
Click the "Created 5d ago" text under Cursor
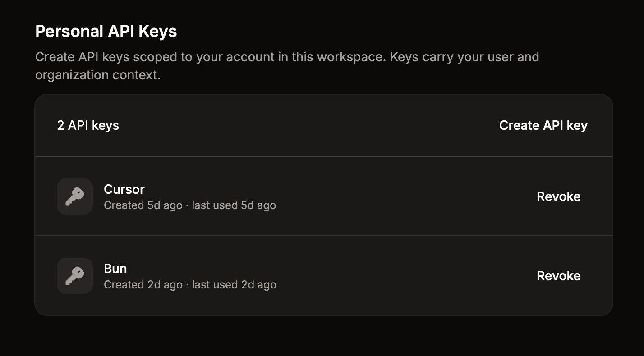coord(143,205)
